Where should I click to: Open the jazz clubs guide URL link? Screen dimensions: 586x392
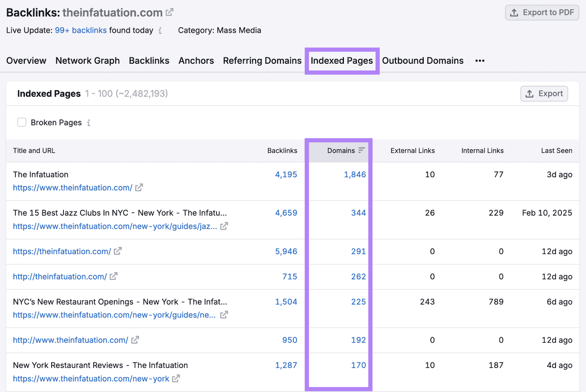point(115,226)
